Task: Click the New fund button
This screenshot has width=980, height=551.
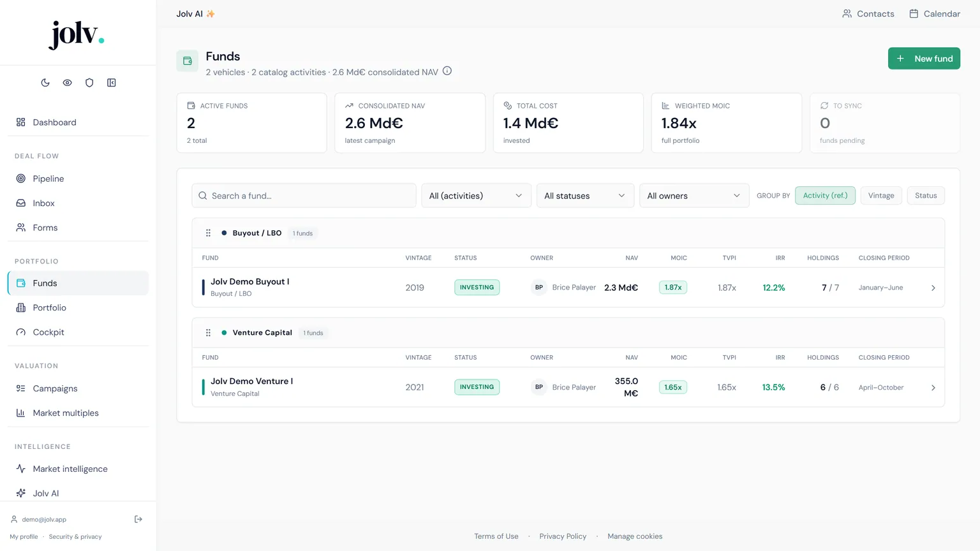Action: pyautogui.click(x=924, y=59)
